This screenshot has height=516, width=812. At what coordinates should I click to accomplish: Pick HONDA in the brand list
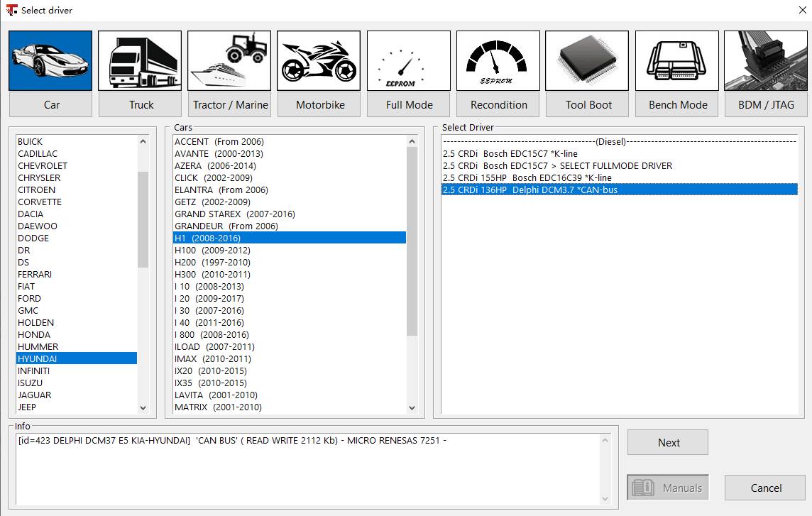(77, 335)
